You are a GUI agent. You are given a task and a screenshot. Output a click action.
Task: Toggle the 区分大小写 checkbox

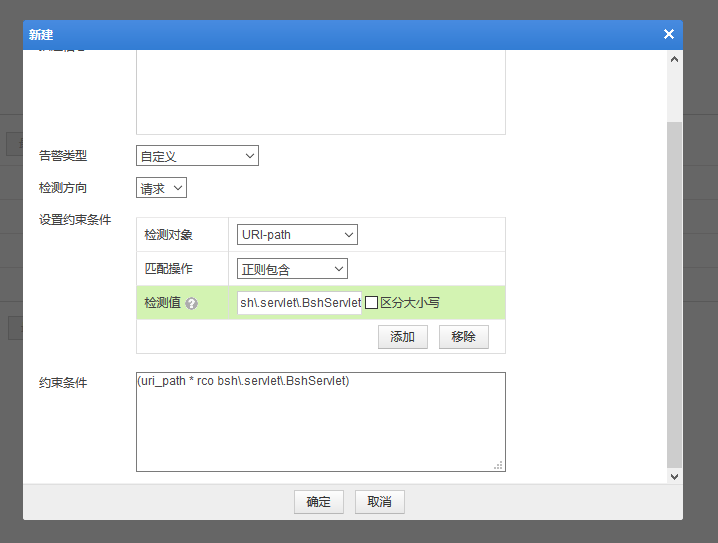pos(371,302)
